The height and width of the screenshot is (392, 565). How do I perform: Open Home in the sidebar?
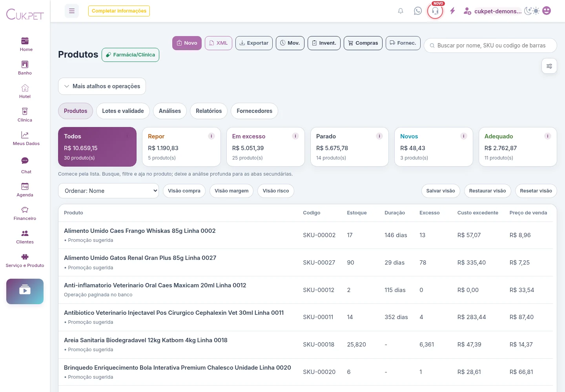click(25, 44)
